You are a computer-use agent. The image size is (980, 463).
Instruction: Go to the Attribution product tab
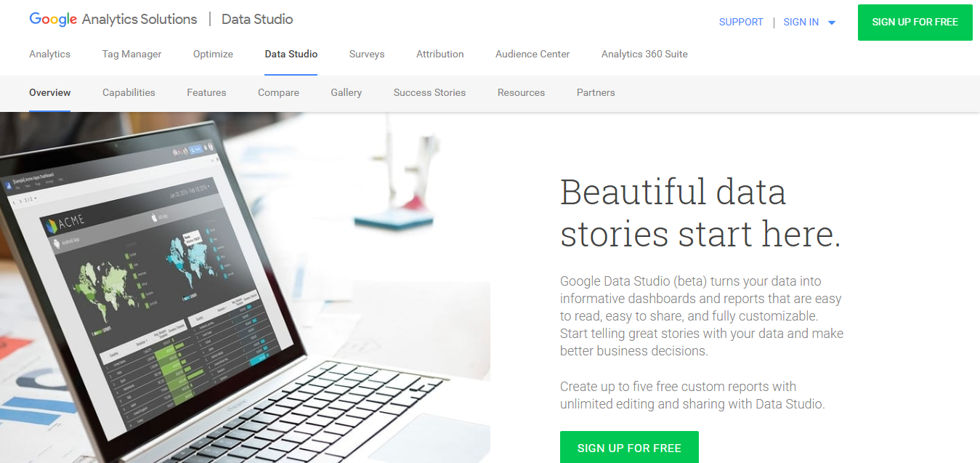pos(440,54)
